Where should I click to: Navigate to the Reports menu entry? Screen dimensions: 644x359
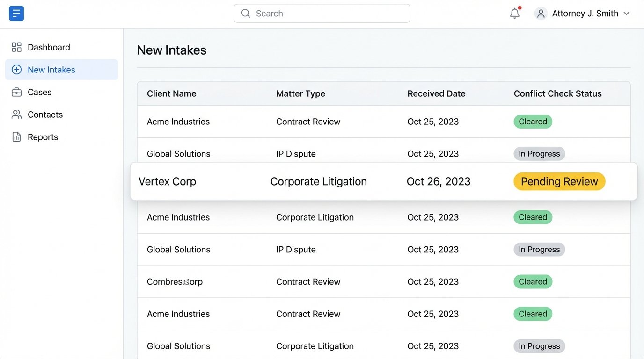click(43, 136)
